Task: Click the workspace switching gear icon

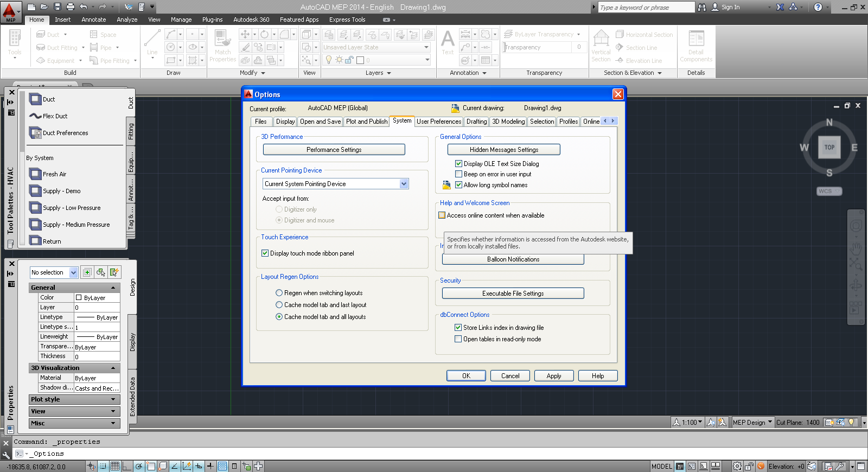Action: pyautogui.click(x=737, y=466)
